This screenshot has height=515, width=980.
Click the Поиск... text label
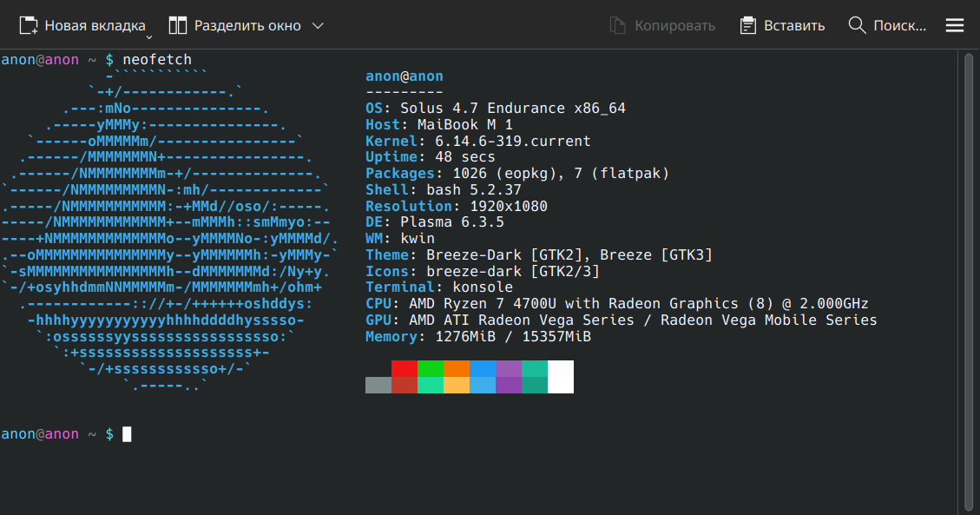click(x=899, y=25)
